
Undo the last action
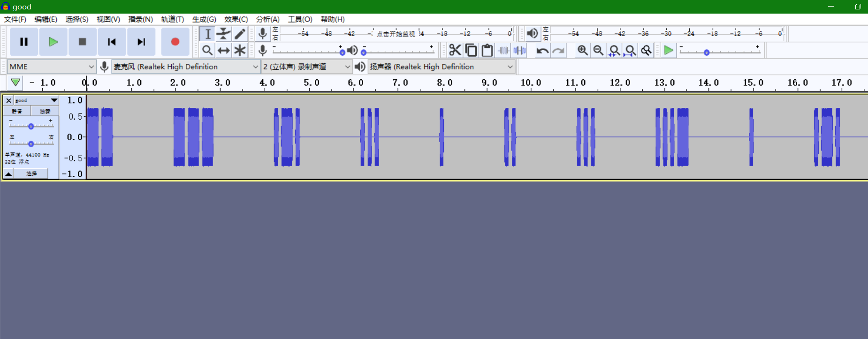coord(542,50)
